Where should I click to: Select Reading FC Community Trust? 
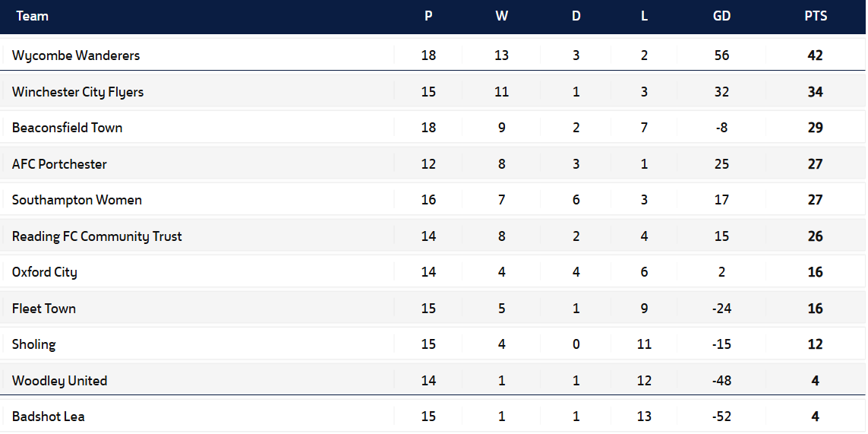pyautogui.click(x=96, y=236)
